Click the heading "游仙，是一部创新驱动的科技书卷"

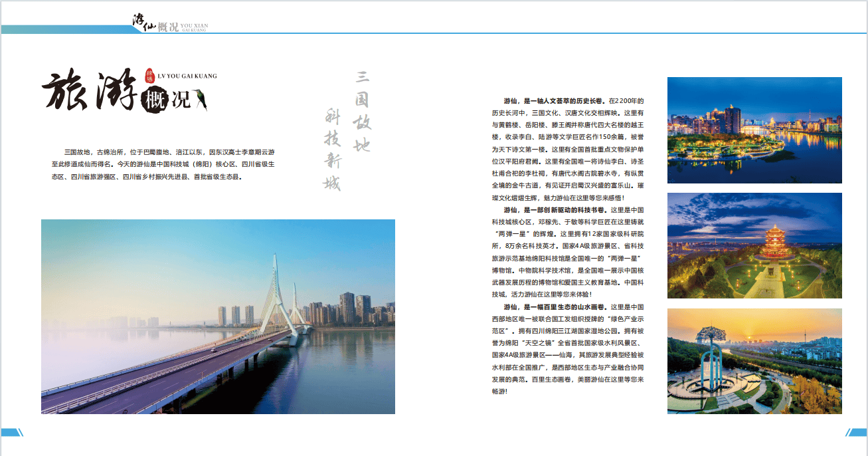pyautogui.click(x=553, y=209)
